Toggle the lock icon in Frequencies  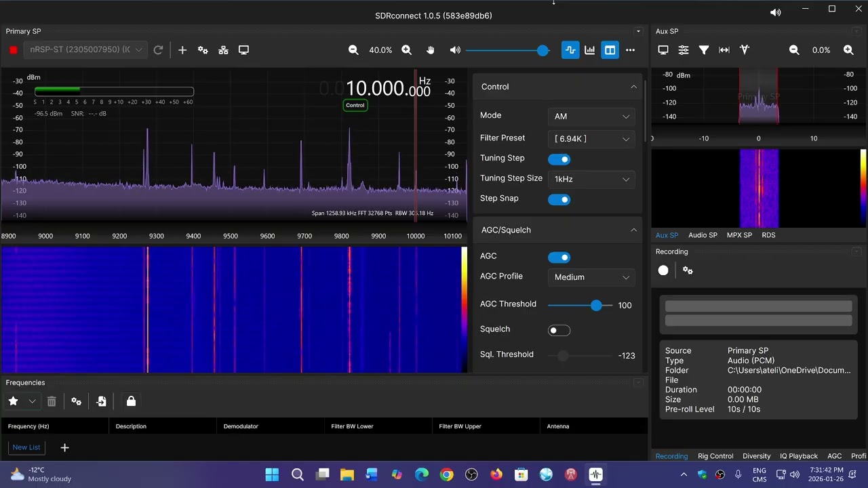pos(131,401)
